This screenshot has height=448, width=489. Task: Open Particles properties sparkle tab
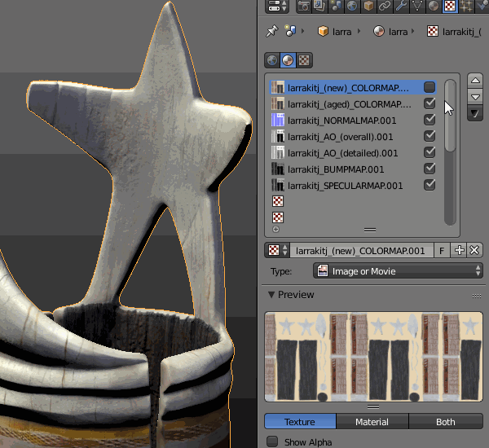466,7
